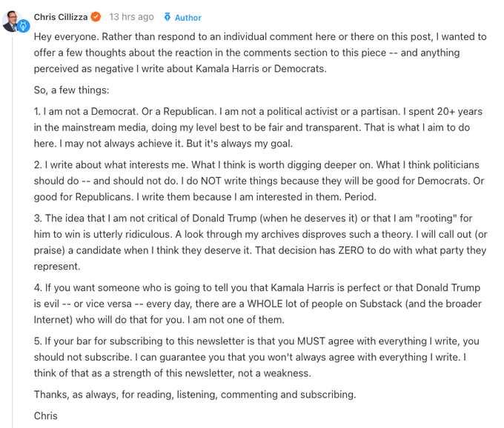Collapse the comment thread using the vertical line
This screenshot has height=428, width=504.
click(13, 222)
